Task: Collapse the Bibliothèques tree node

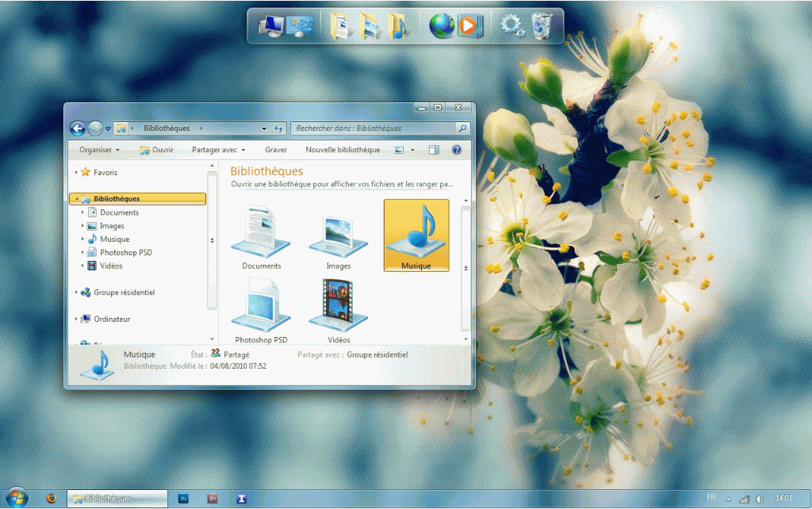Action: click(77, 199)
